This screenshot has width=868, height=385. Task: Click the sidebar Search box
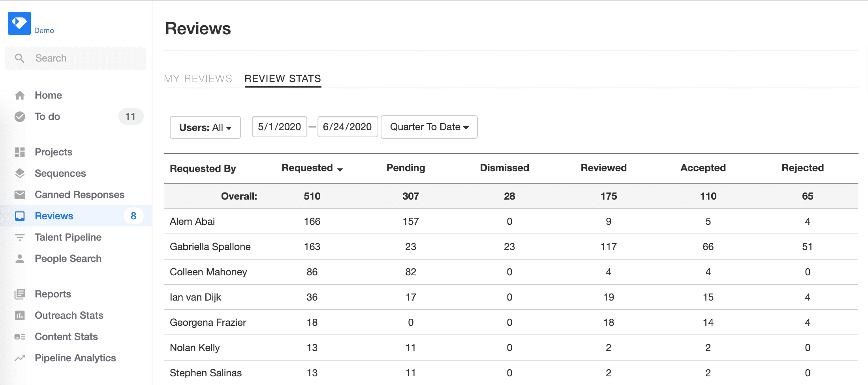(75, 58)
